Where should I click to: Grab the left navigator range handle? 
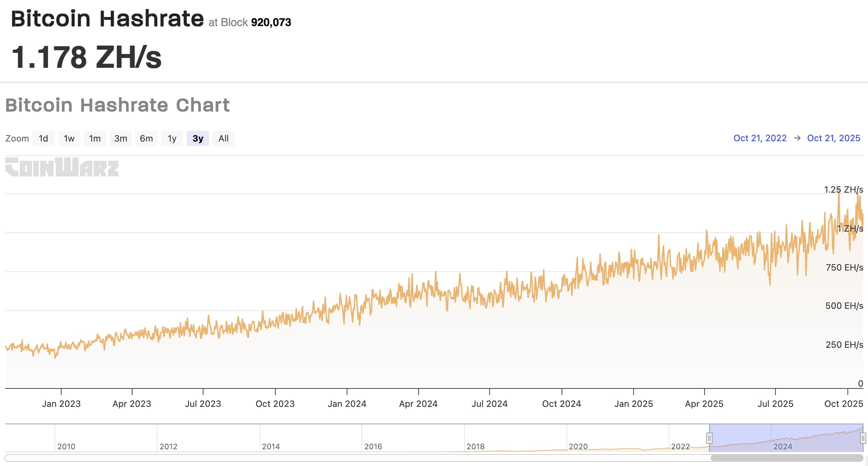[709, 438]
